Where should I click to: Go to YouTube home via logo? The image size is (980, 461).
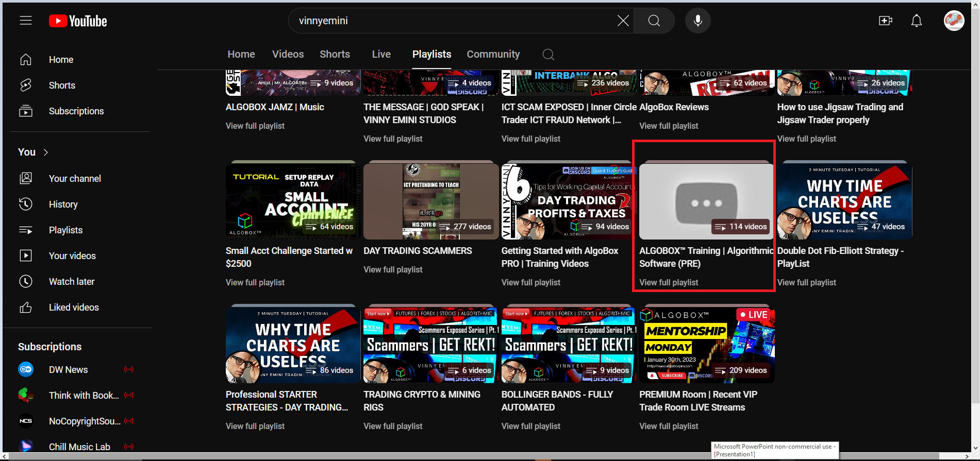78,21
